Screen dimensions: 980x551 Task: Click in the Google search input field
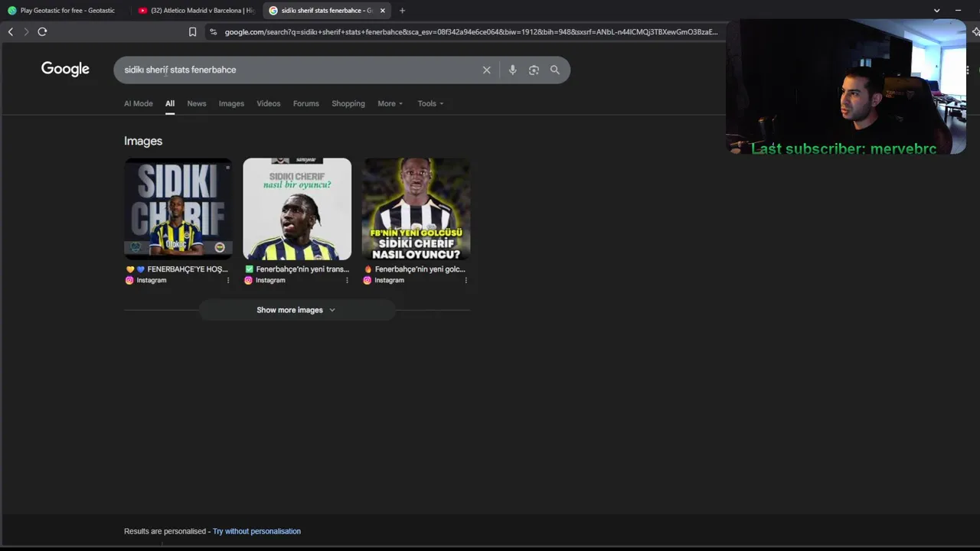(299, 70)
